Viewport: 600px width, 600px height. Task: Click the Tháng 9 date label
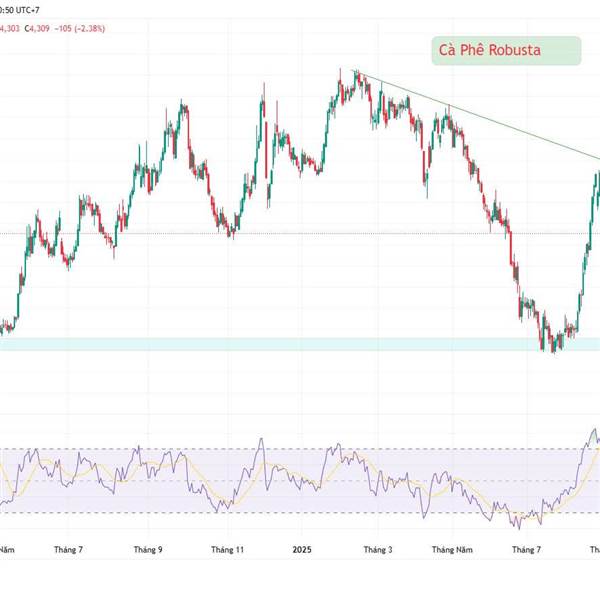coord(148,549)
